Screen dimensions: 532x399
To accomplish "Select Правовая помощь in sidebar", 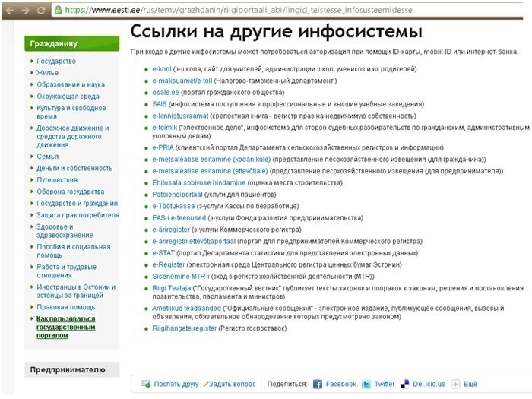I will (66, 307).
